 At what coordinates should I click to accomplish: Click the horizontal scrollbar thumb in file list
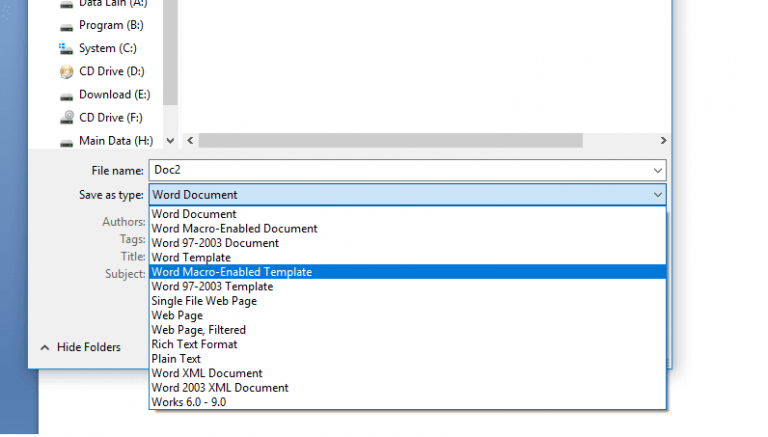tap(391, 141)
